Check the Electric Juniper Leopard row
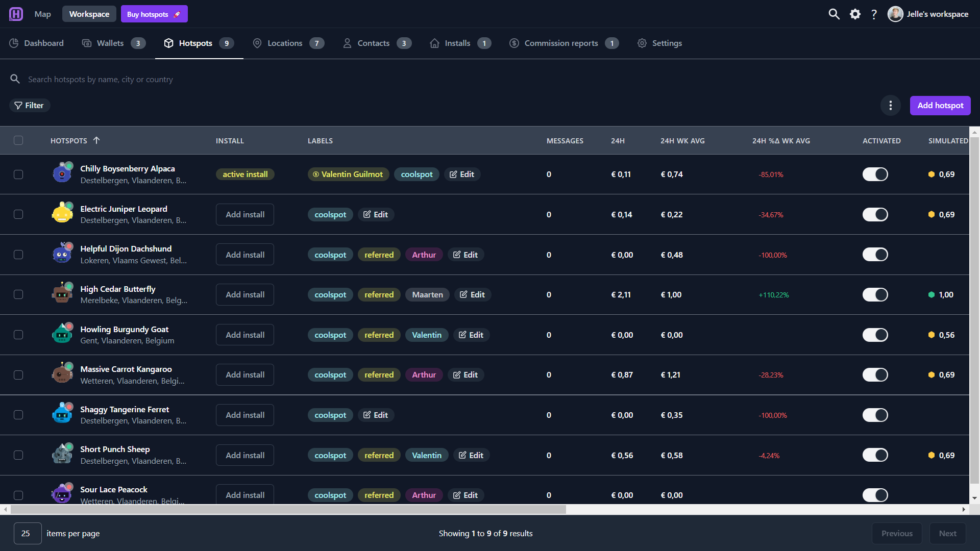 pyautogui.click(x=18, y=214)
